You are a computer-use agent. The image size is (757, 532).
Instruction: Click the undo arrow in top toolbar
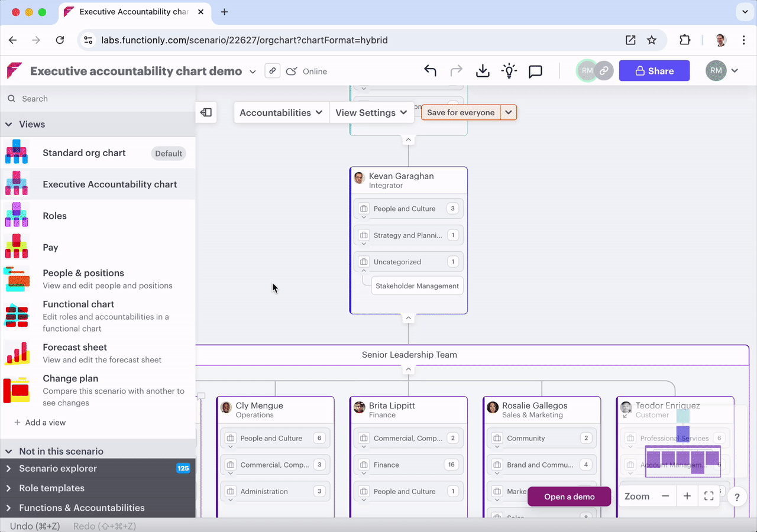pyautogui.click(x=430, y=71)
